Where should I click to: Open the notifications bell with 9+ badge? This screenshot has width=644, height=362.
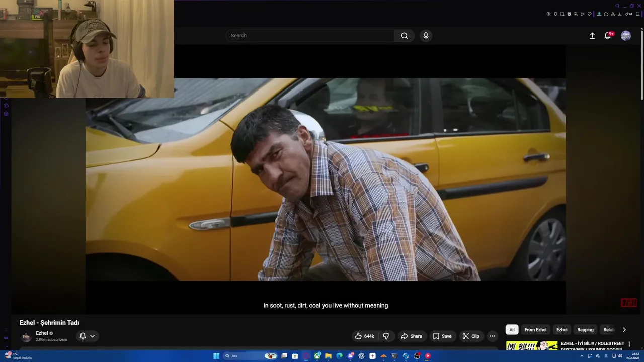coord(608,36)
